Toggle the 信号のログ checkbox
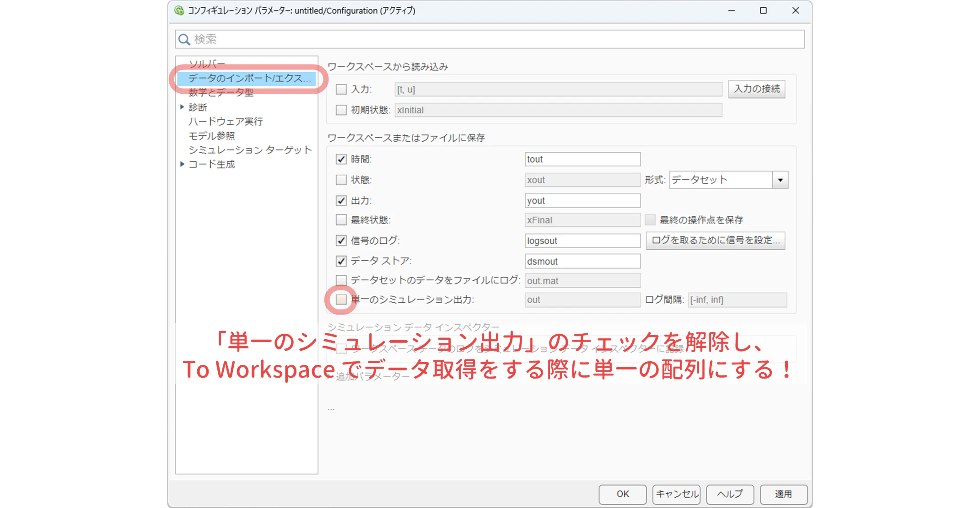Screen dimensions: 980x508 pyautogui.click(x=341, y=241)
